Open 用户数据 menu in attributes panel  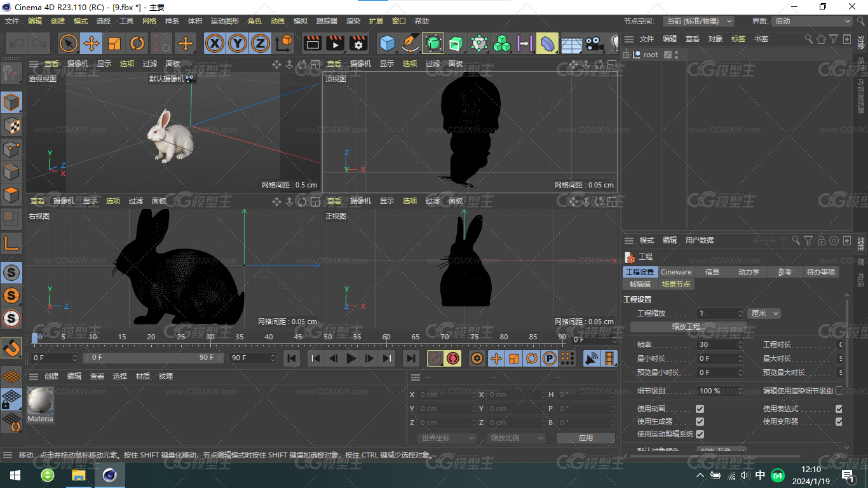700,240
